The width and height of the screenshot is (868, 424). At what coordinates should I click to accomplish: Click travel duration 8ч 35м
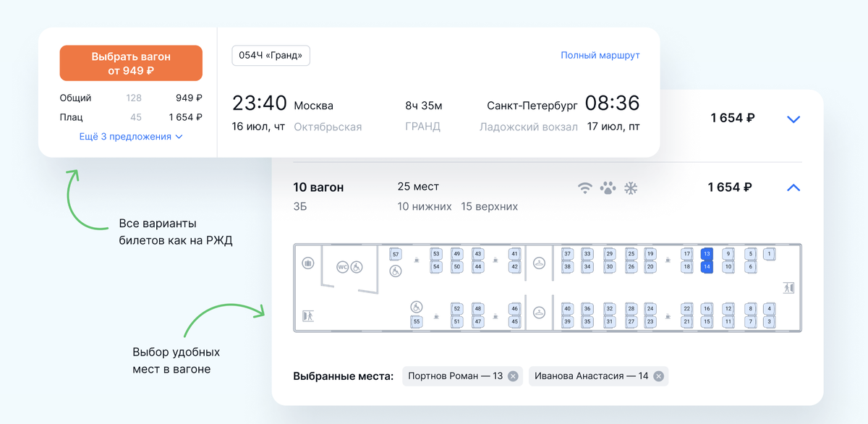[x=423, y=106]
